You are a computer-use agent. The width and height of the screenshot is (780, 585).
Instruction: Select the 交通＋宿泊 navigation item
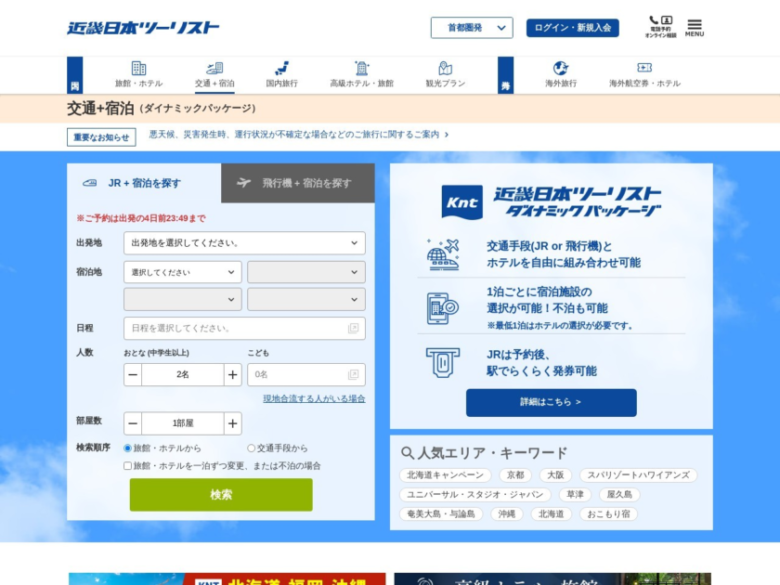tap(214, 75)
